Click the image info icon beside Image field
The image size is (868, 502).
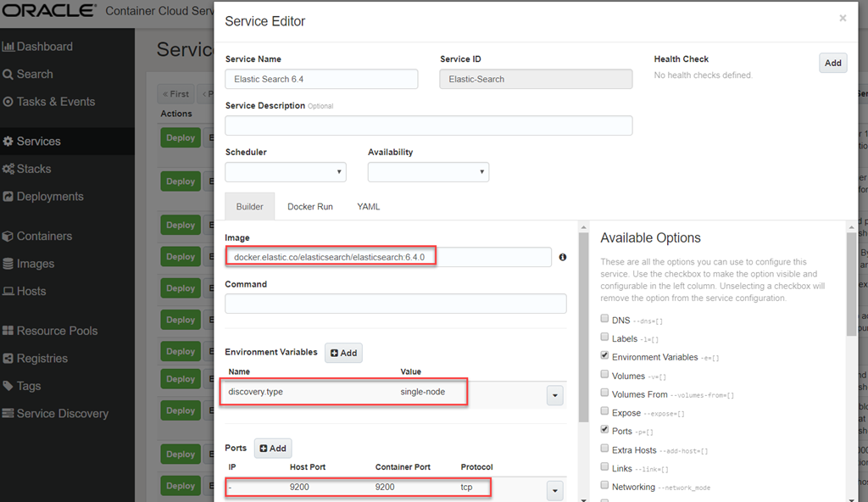tap(562, 257)
